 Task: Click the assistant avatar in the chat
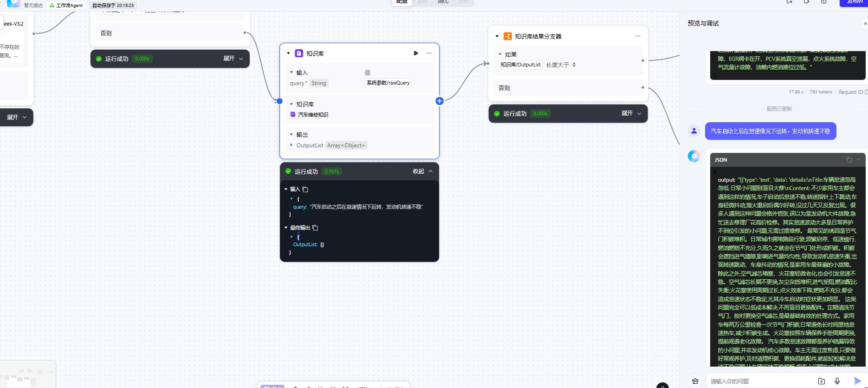tap(694, 156)
